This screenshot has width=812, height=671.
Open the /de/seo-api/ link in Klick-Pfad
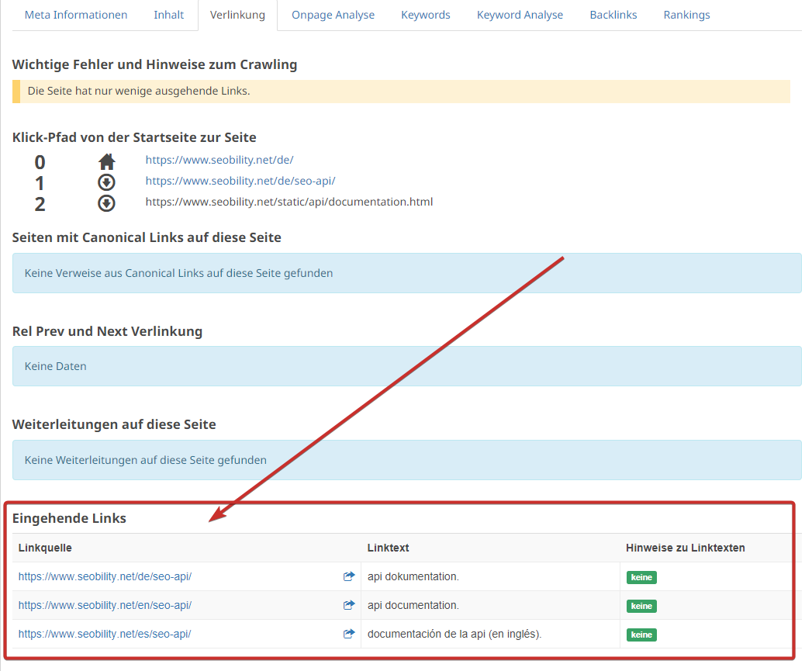[x=240, y=181]
